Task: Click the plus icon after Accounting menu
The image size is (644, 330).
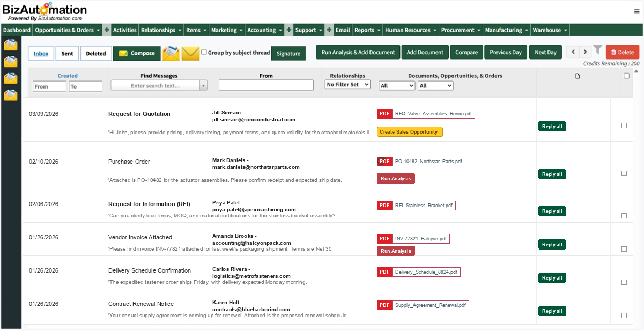Action: (x=289, y=30)
